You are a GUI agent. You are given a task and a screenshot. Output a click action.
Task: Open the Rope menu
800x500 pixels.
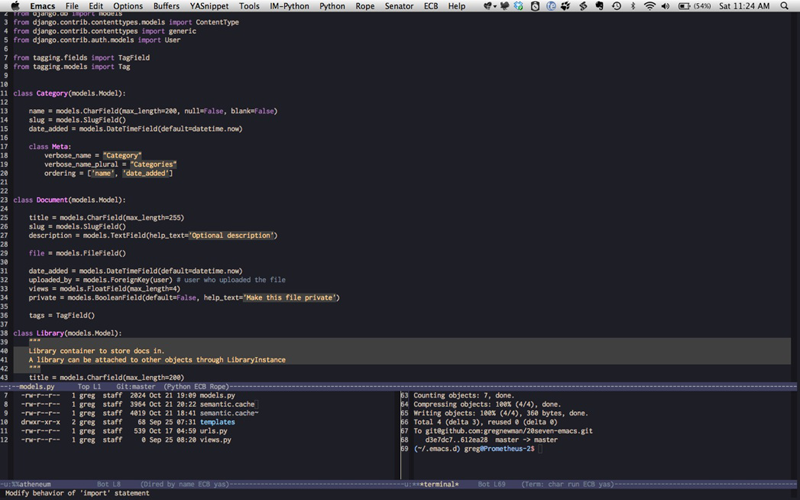tap(364, 6)
